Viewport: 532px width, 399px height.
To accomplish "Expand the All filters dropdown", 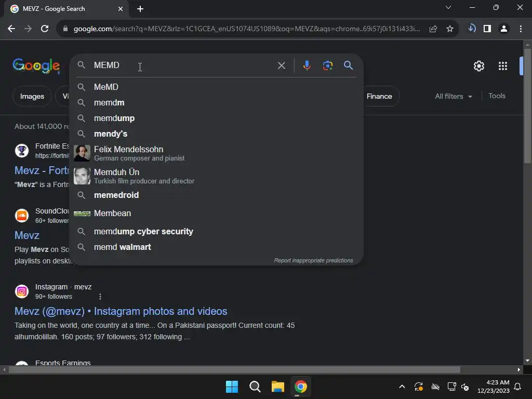I will tap(453, 96).
